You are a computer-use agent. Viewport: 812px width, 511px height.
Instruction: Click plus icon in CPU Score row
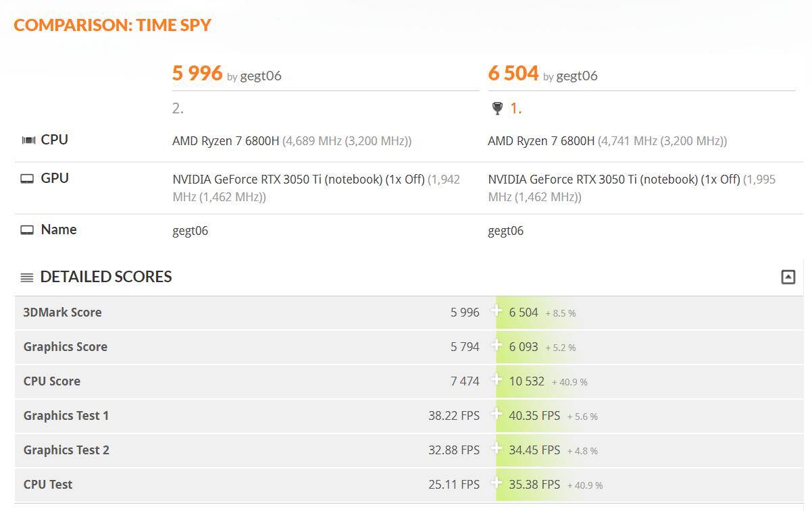click(x=497, y=380)
